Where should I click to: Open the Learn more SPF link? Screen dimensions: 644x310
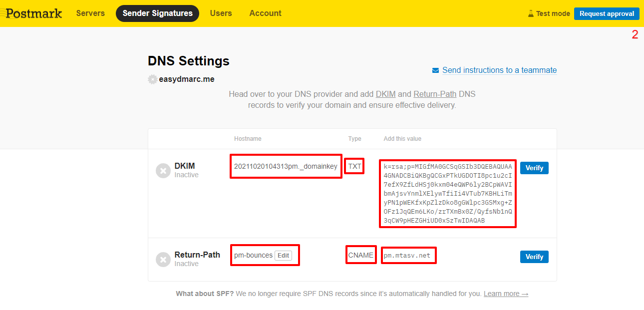[x=506, y=294]
